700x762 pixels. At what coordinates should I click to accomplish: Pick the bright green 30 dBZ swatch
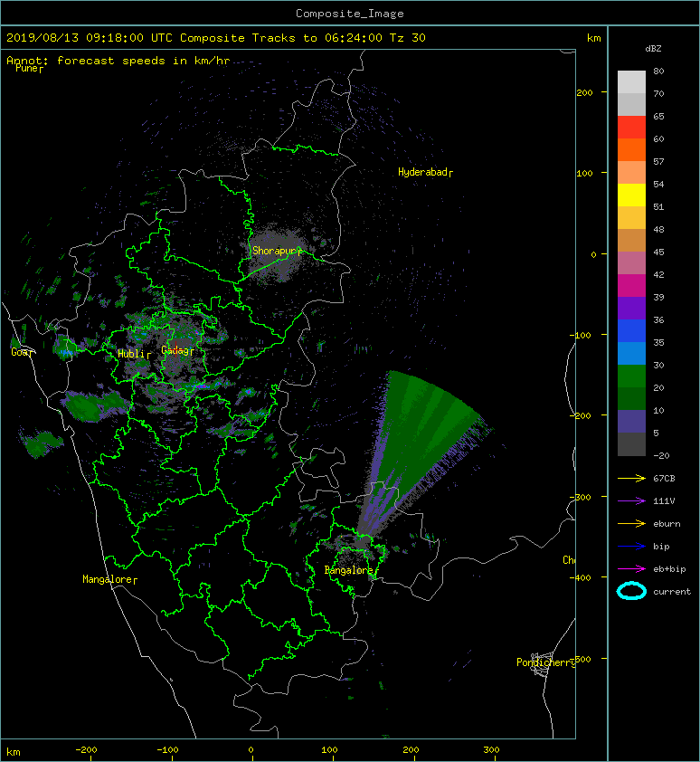click(631, 376)
